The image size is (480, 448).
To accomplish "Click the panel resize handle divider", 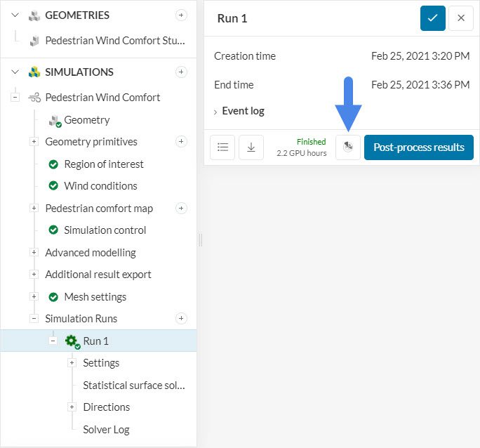I will tap(200, 239).
